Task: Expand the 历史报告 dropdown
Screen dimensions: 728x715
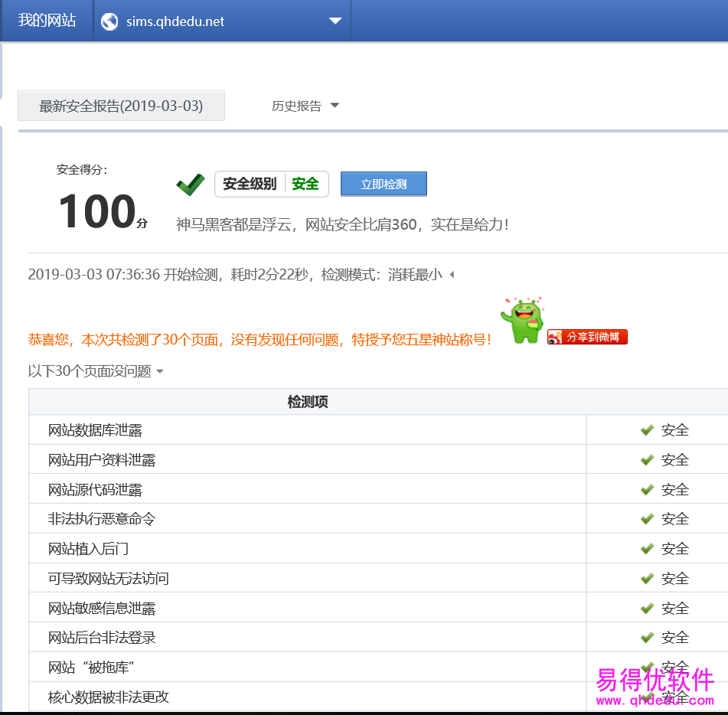Action: [x=305, y=106]
